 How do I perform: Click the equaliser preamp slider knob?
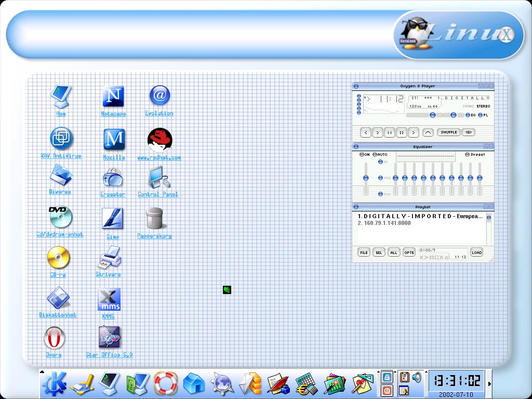pyautogui.click(x=366, y=178)
